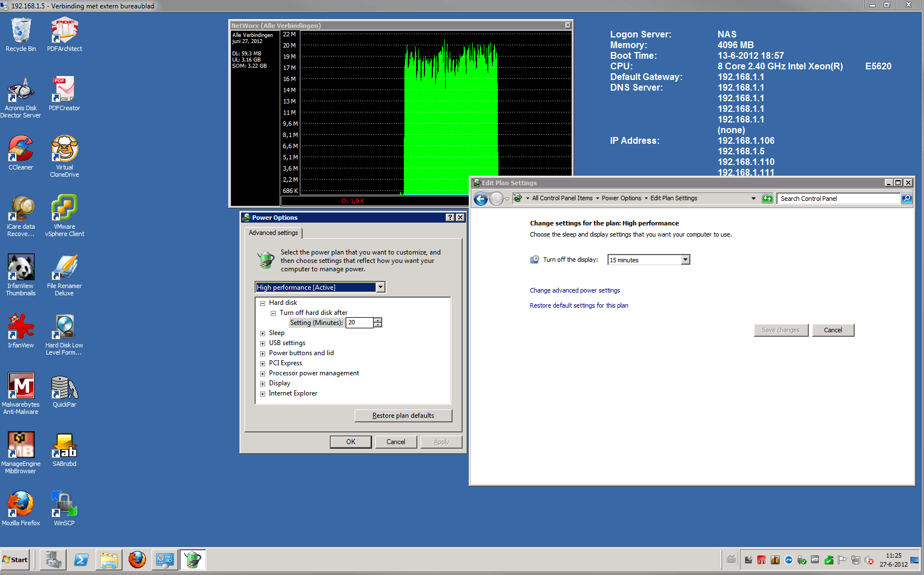Image resolution: width=924 pixels, height=575 pixels.
Task: Expand Processor power management node
Action: coord(262,374)
